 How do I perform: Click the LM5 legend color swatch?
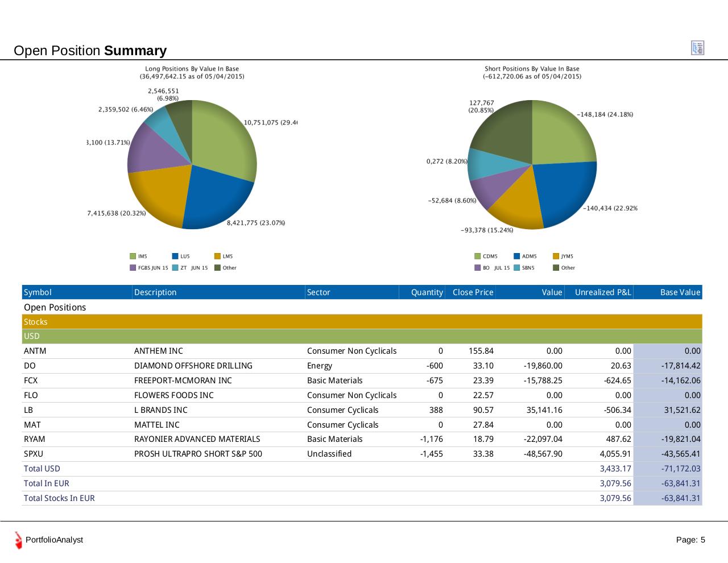pyautogui.click(x=217, y=256)
